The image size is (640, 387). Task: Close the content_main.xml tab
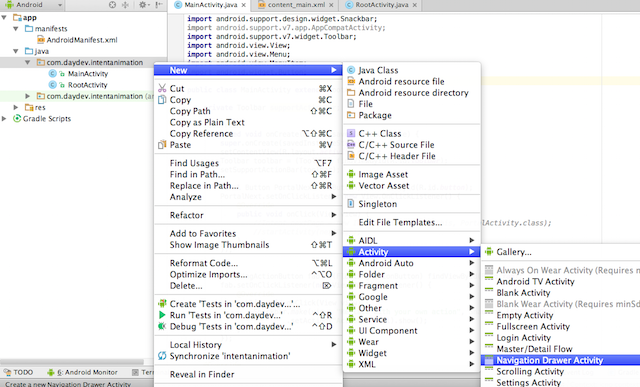tap(331, 5)
